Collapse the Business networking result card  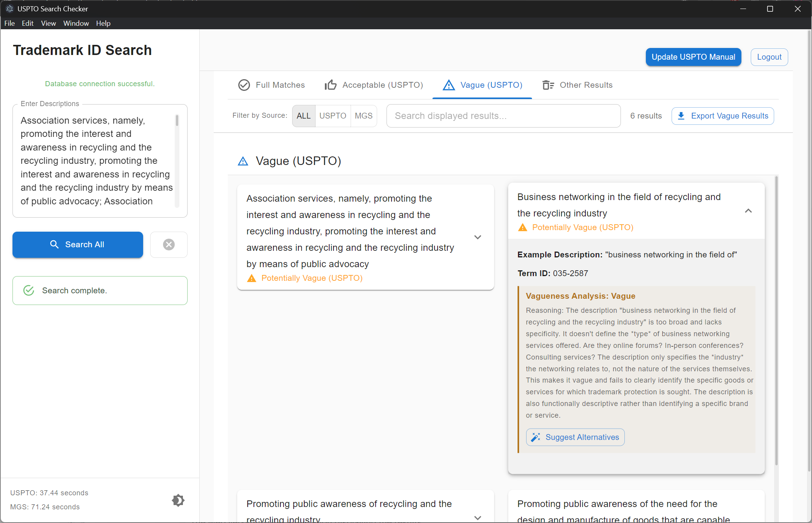point(748,211)
